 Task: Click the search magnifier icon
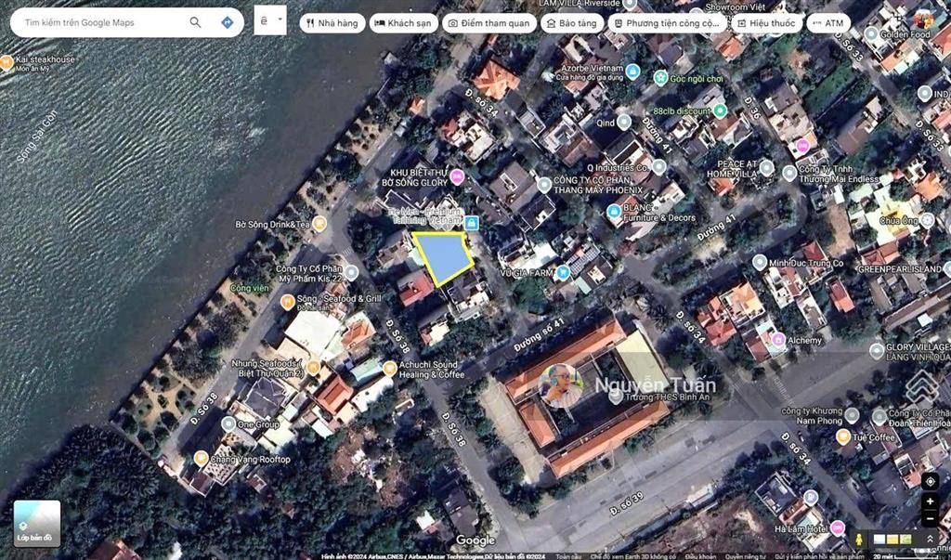tap(195, 22)
